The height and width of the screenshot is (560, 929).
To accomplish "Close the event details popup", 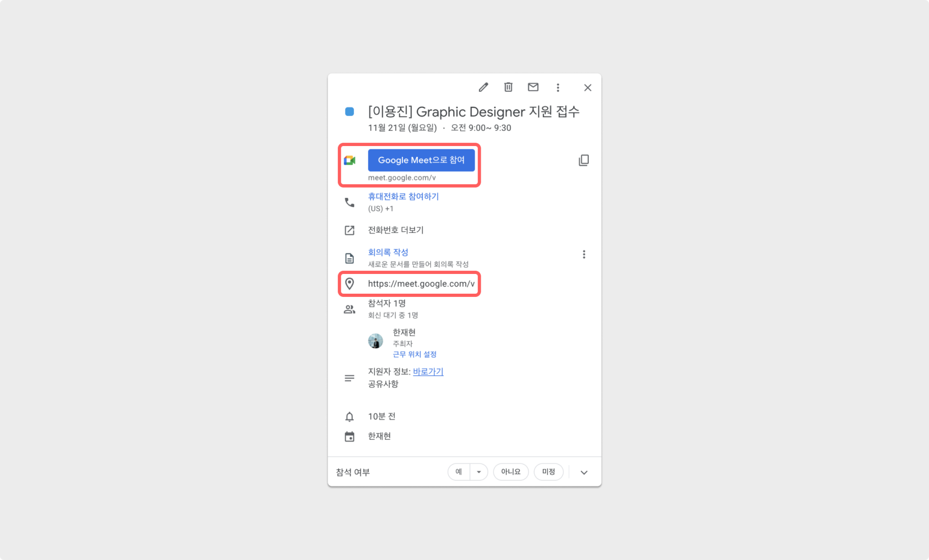I will coord(588,87).
